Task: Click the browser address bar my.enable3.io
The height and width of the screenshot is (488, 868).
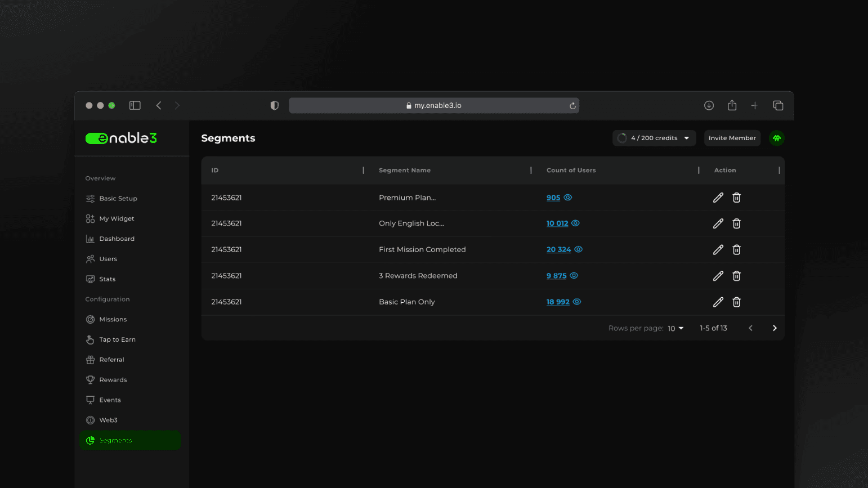Action: pos(434,105)
